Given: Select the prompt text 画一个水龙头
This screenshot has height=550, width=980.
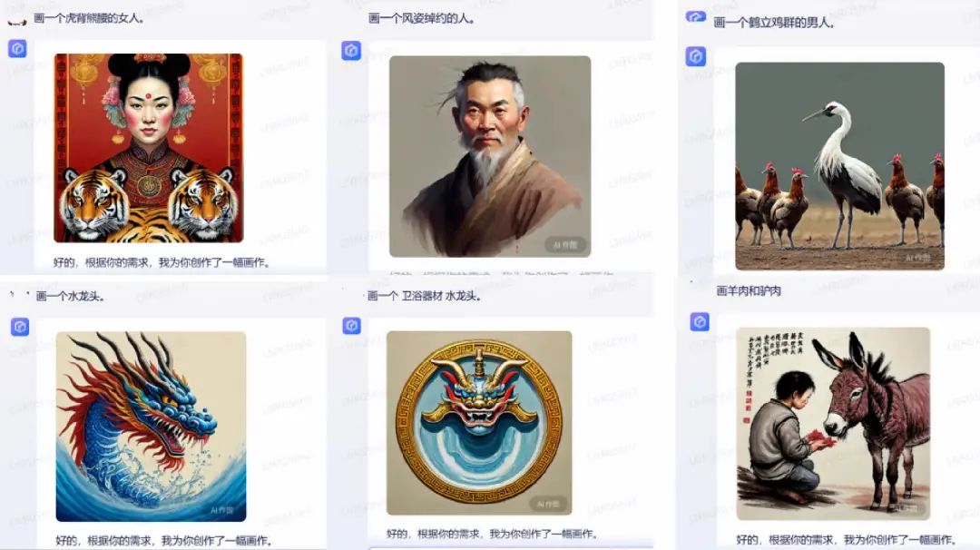Looking at the screenshot, I should click(x=71, y=296).
